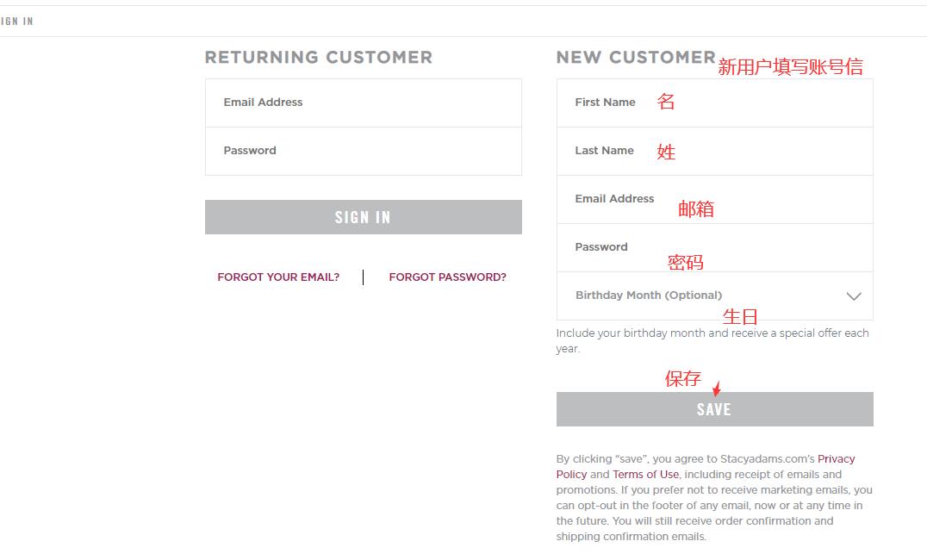This screenshot has width=927, height=560.
Task: Click the NEW CUSTOMER heading
Action: pos(636,58)
